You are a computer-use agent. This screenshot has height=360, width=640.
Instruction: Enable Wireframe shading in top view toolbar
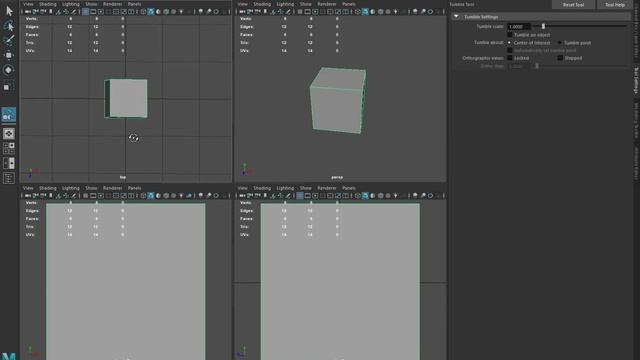(143, 12)
